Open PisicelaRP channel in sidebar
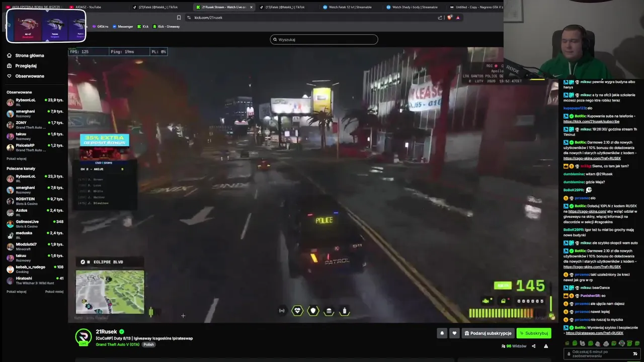 (x=35, y=147)
